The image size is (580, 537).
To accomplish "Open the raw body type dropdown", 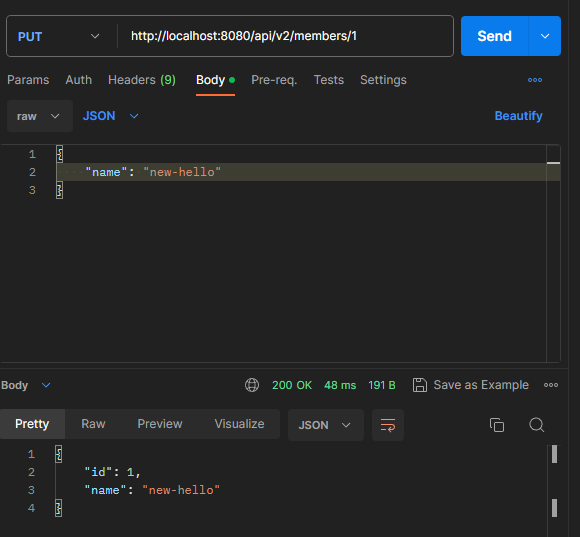I will 40,116.
